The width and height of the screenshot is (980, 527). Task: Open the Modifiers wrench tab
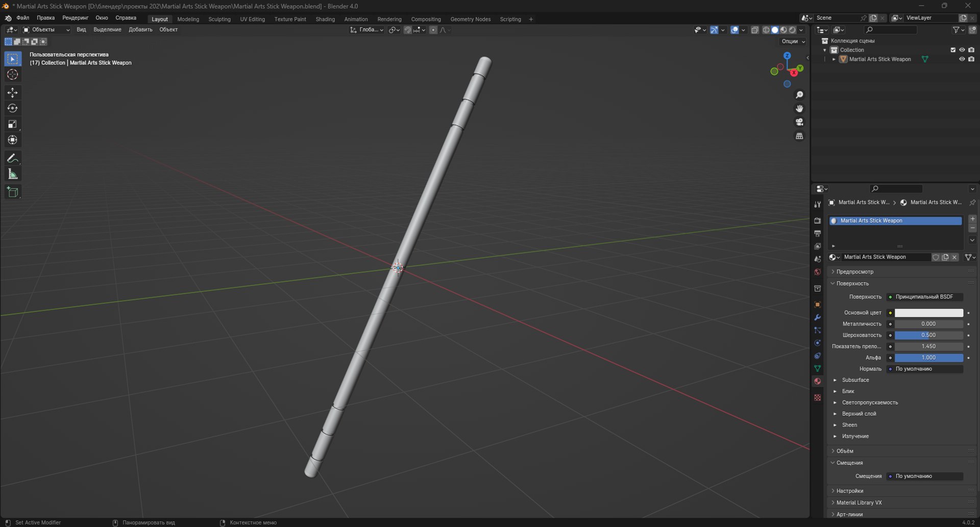tap(817, 317)
